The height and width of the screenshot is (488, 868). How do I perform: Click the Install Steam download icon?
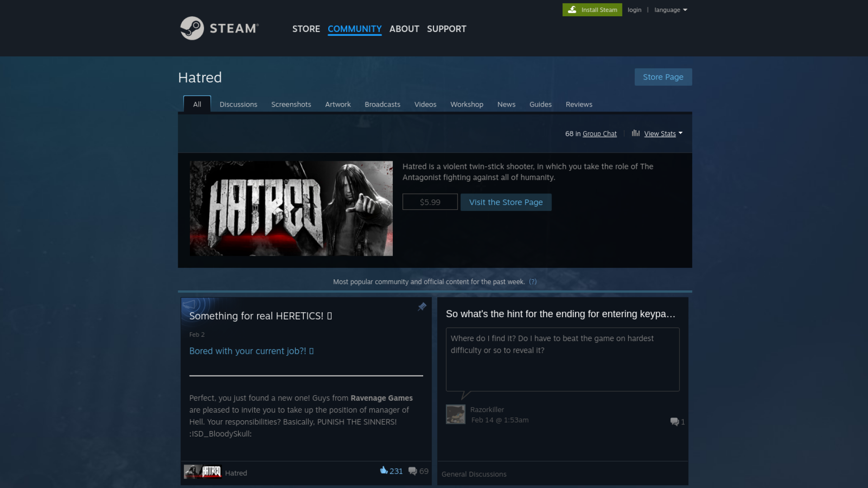click(x=572, y=9)
